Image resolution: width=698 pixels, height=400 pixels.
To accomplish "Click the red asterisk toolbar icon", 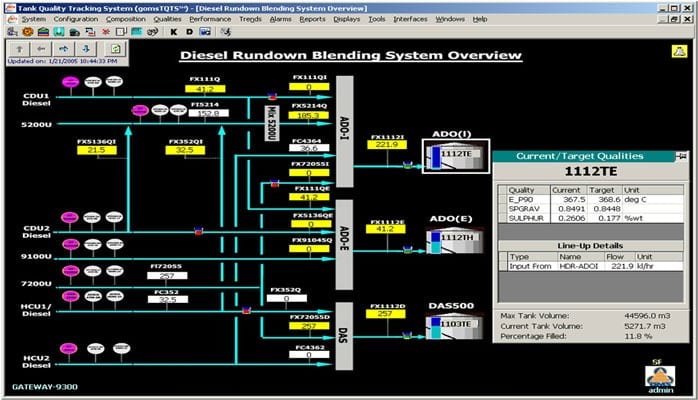I will [106, 32].
